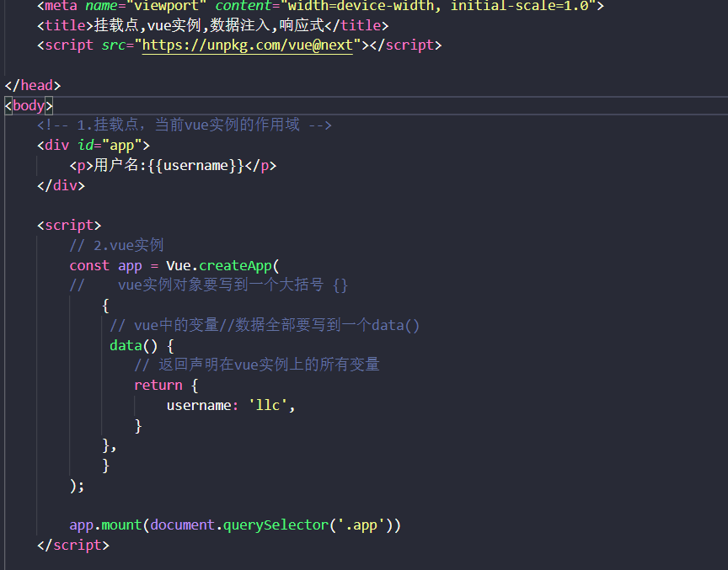The image size is (728, 570).
Task: Click the string value 'llc'
Action: (268, 405)
